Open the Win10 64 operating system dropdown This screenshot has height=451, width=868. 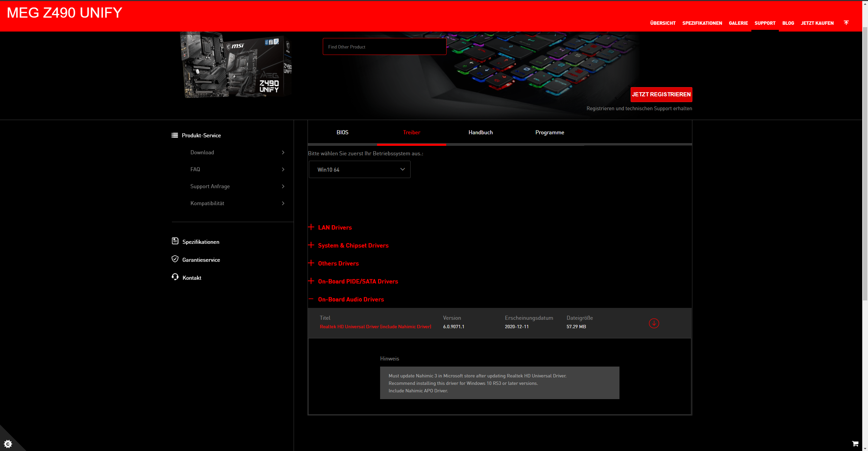coord(359,170)
